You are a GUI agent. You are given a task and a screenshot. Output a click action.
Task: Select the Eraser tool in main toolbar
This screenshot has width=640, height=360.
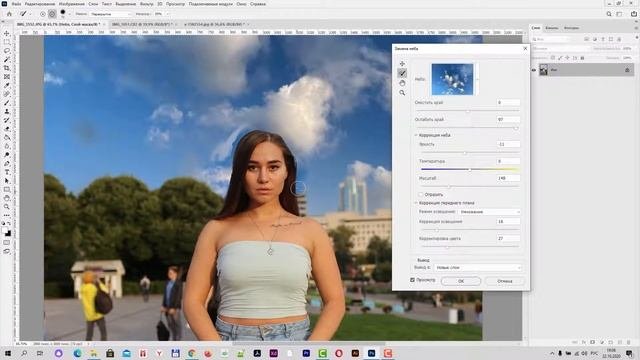pyautogui.click(x=7, y=129)
